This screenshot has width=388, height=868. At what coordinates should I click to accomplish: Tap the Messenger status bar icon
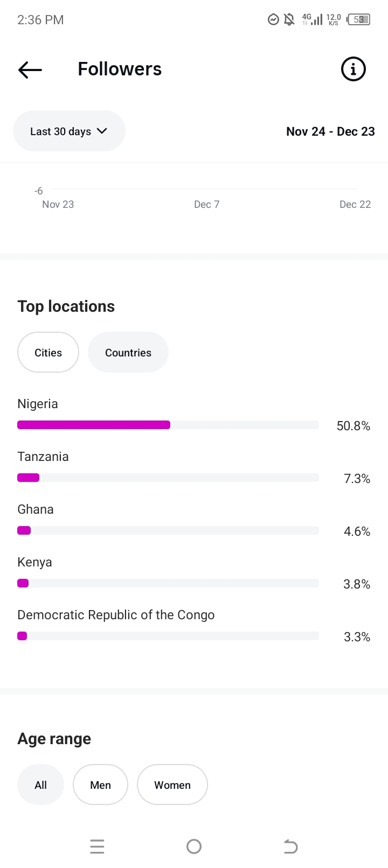pos(273,20)
